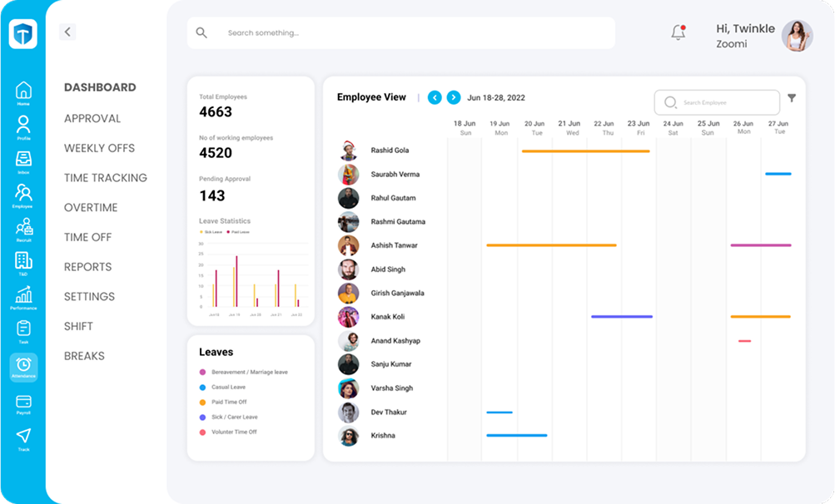The image size is (835, 504).
Task: Open the Time Tracking menu item
Action: (x=105, y=178)
